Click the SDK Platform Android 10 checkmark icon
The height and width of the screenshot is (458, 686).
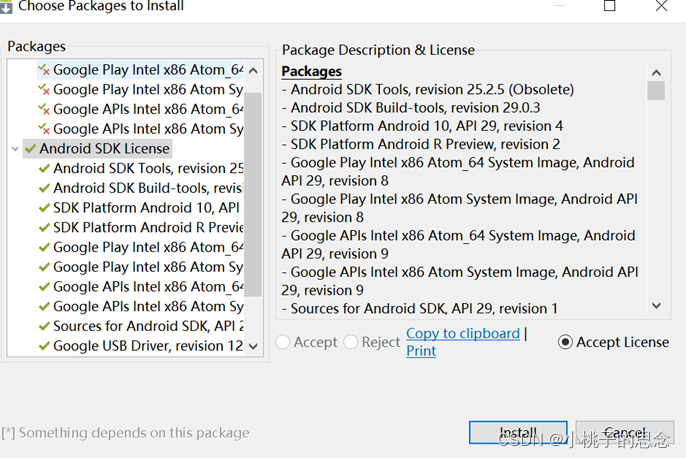click(44, 208)
